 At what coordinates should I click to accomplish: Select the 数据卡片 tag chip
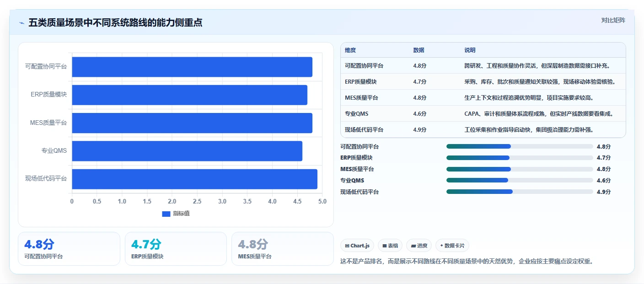coord(452,246)
